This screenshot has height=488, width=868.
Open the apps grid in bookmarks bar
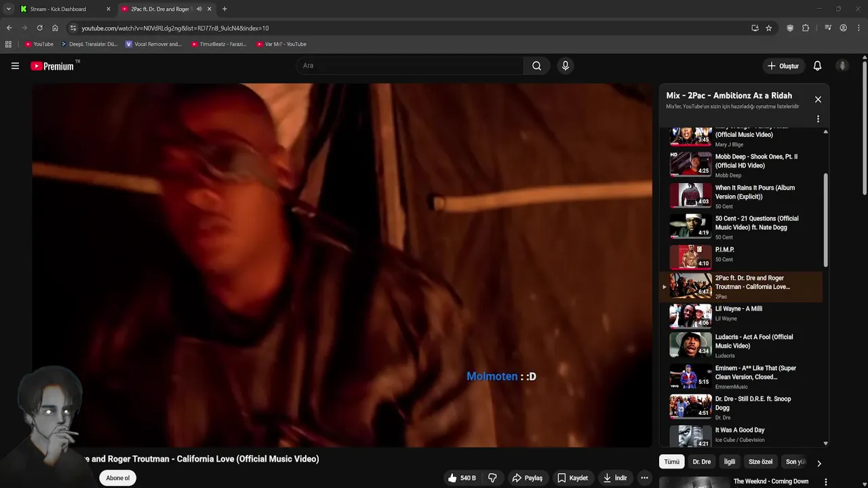[8, 44]
